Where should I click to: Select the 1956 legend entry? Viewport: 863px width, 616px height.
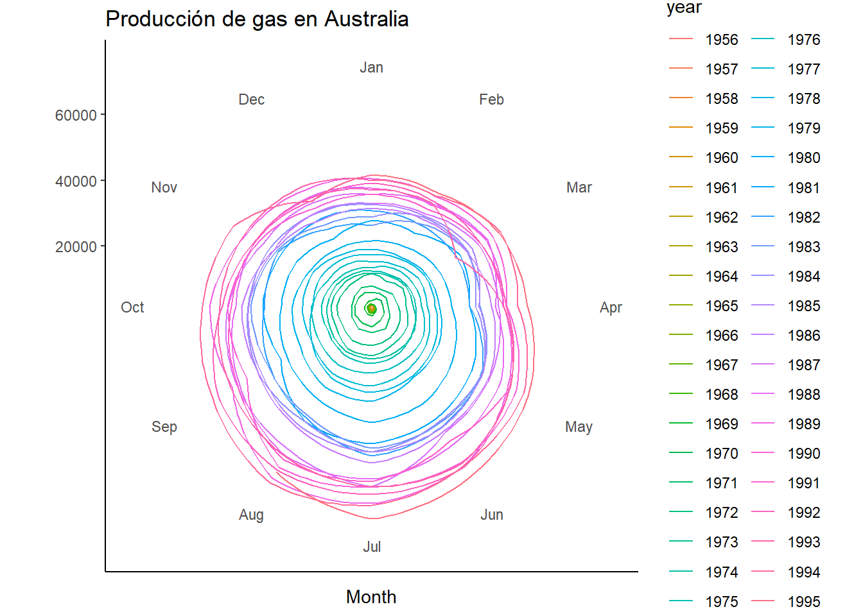point(704,40)
